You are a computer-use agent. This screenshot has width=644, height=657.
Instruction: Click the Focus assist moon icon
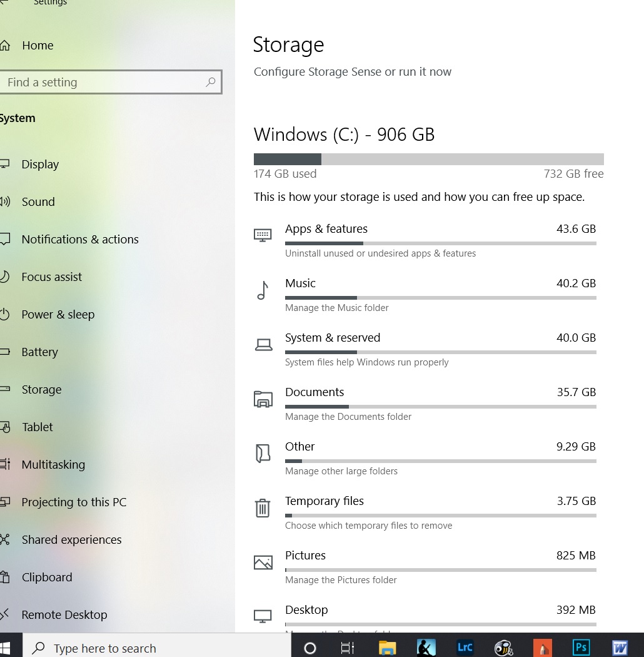(x=4, y=277)
